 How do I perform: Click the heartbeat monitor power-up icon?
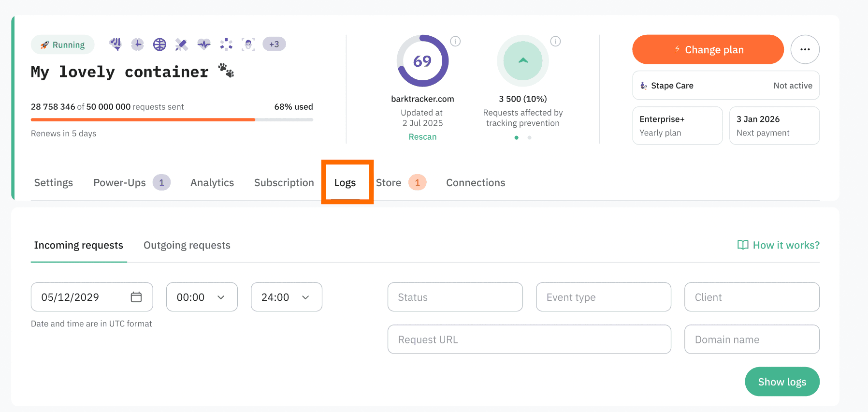[x=204, y=44]
